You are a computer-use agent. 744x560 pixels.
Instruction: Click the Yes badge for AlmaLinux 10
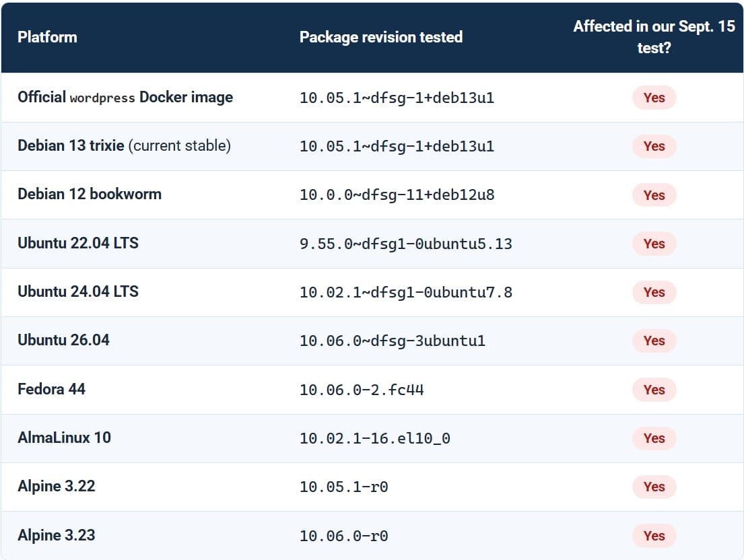pos(654,438)
